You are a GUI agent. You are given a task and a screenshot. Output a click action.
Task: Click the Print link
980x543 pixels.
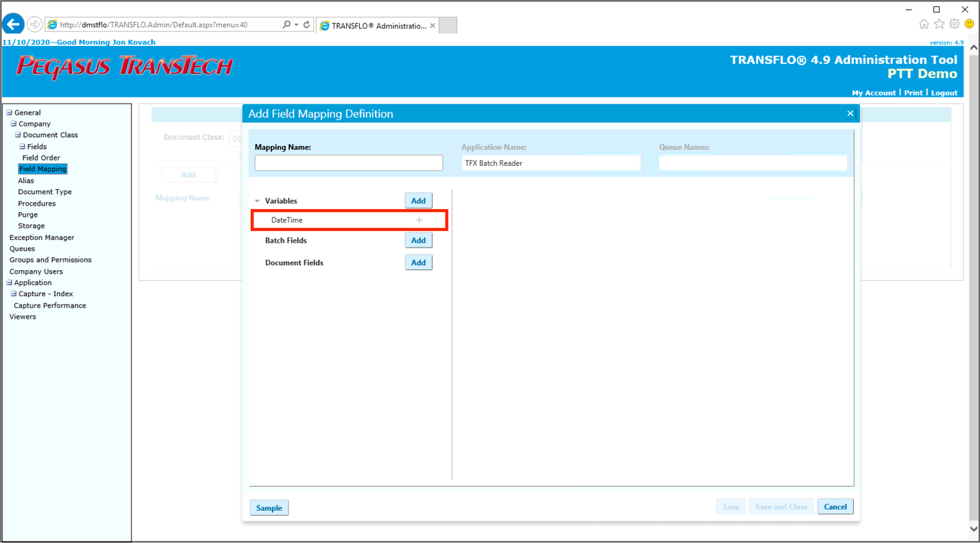913,93
